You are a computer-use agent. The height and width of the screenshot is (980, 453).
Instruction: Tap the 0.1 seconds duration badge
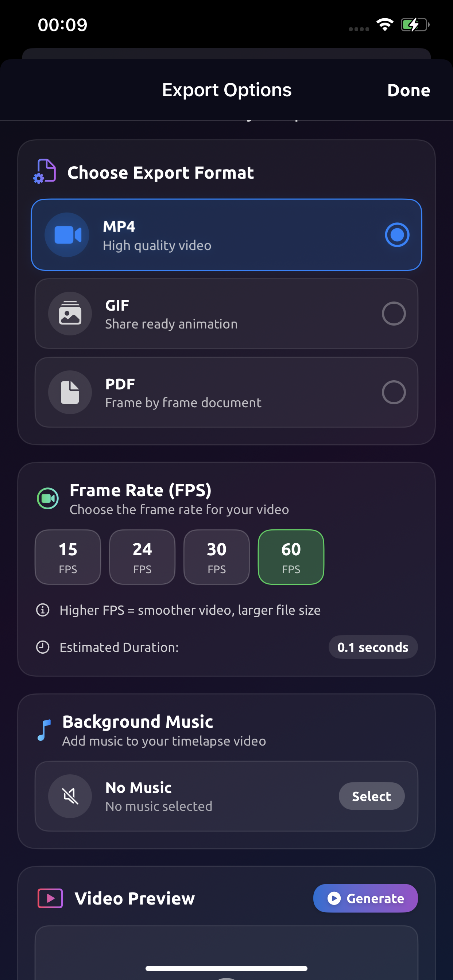pos(373,647)
